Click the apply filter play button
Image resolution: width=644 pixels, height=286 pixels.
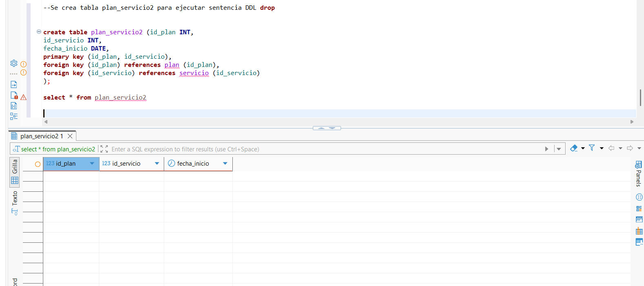[546, 149]
